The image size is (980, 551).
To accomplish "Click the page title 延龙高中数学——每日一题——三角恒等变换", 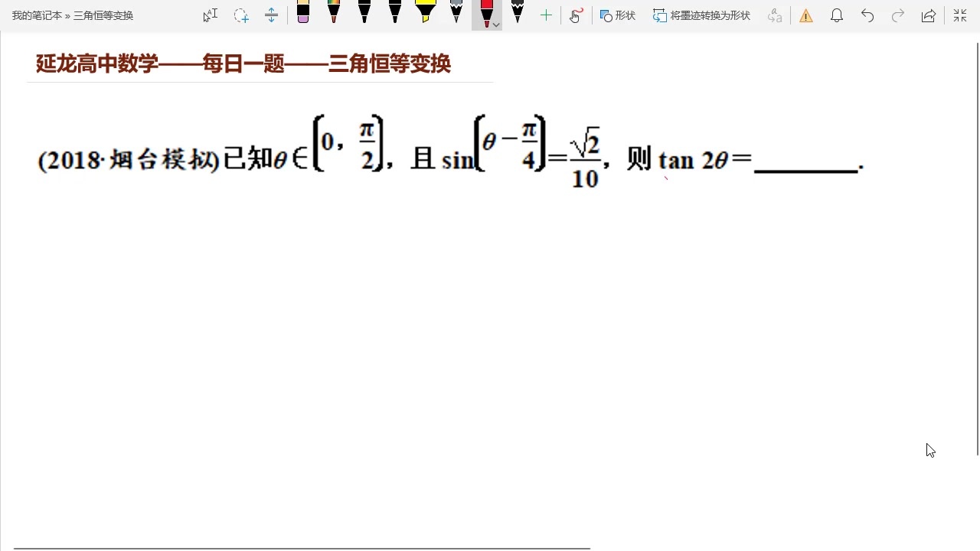I will coord(243,64).
